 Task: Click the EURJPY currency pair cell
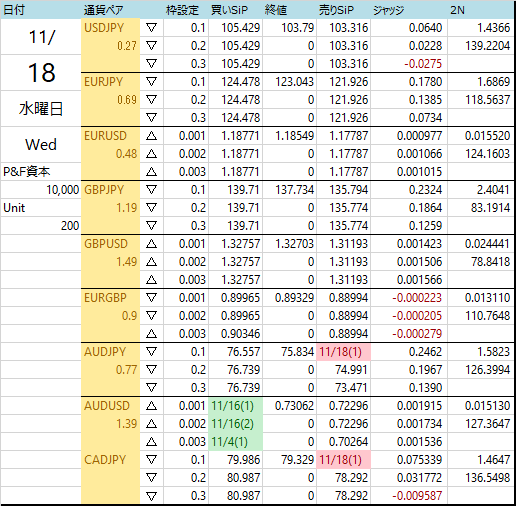pyautogui.click(x=110, y=82)
